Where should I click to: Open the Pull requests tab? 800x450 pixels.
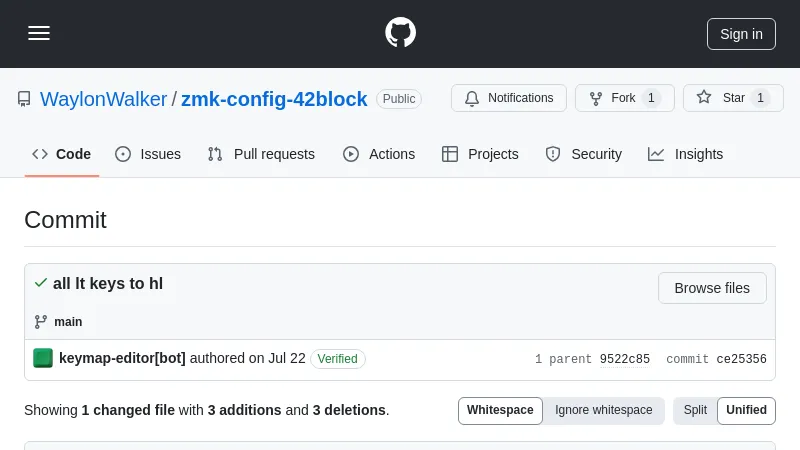point(261,154)
